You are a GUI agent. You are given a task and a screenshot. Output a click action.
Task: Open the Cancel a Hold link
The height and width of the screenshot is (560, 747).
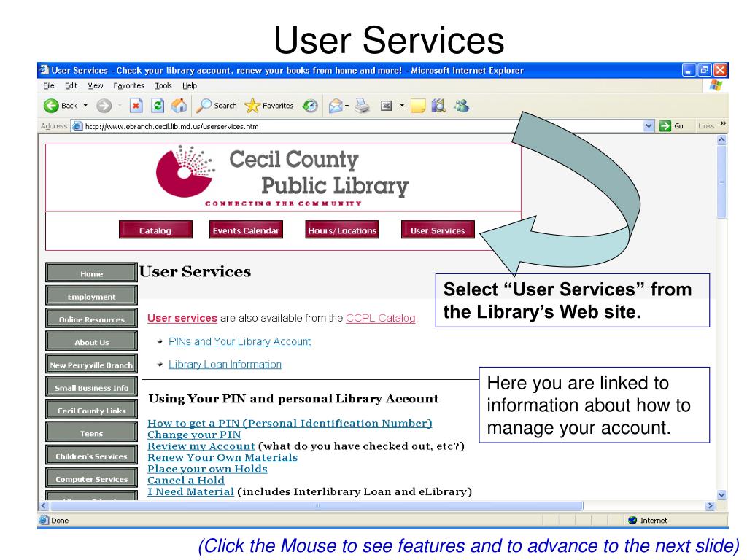click(x=186, y=480)
